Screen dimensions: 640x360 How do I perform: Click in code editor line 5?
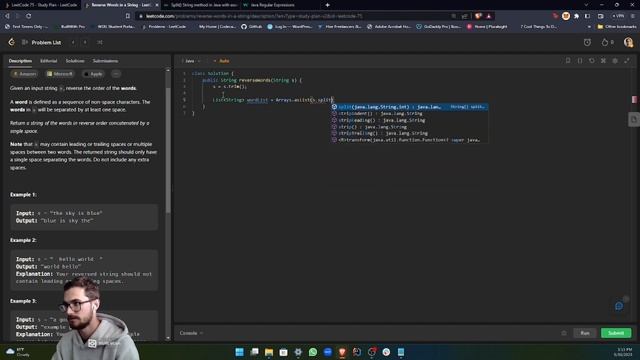tap(273, 100)
